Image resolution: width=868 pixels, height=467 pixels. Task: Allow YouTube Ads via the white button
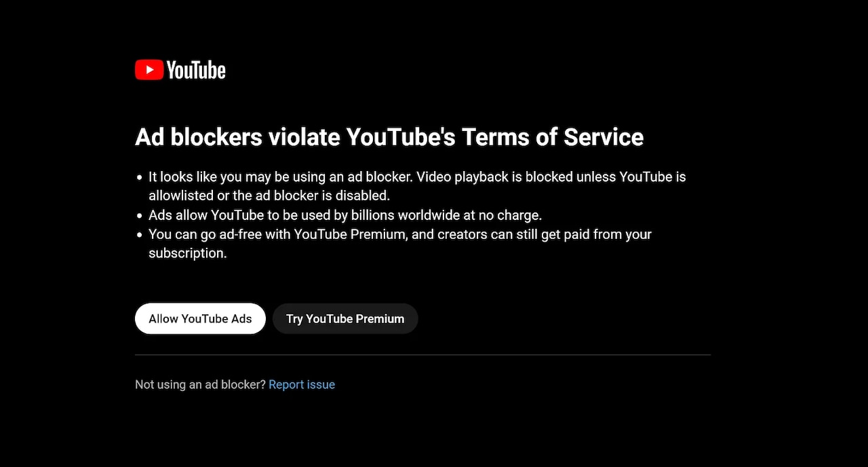(x=200, y=319)
